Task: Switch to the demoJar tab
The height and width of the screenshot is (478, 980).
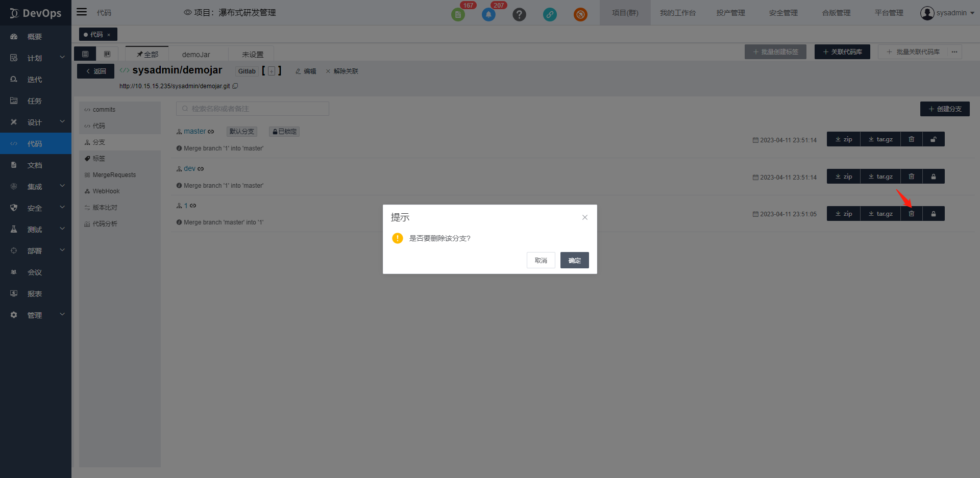Action: (x=196, y=55)
